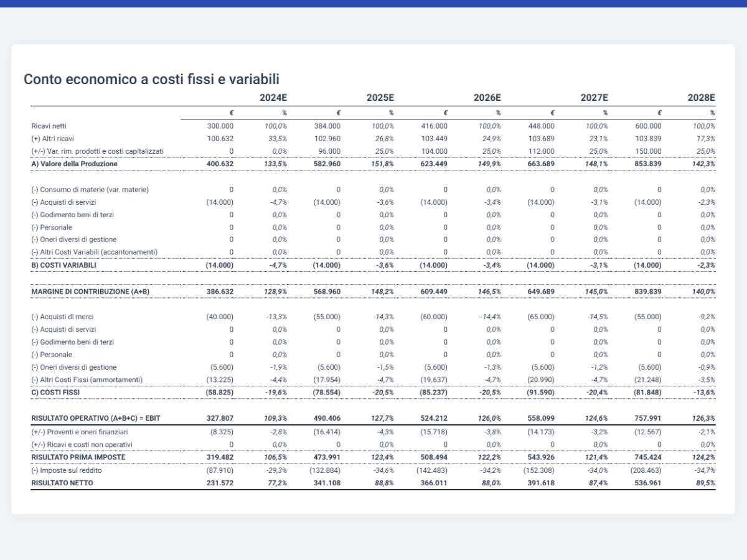Click Risultato netto value 341.108
Image resolution: width=747 pixels, height=560 pixels.
pyautogui.click(x=327, y=483)
